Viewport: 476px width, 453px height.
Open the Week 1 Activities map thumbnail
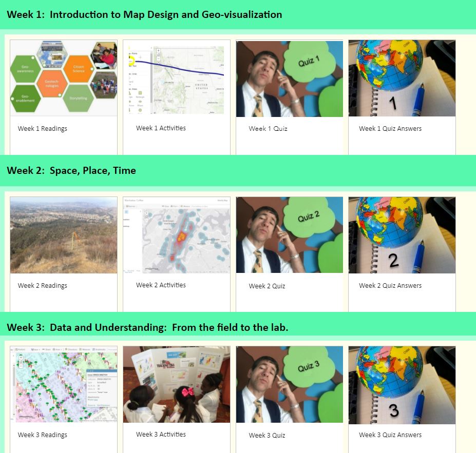click(177, 78)
